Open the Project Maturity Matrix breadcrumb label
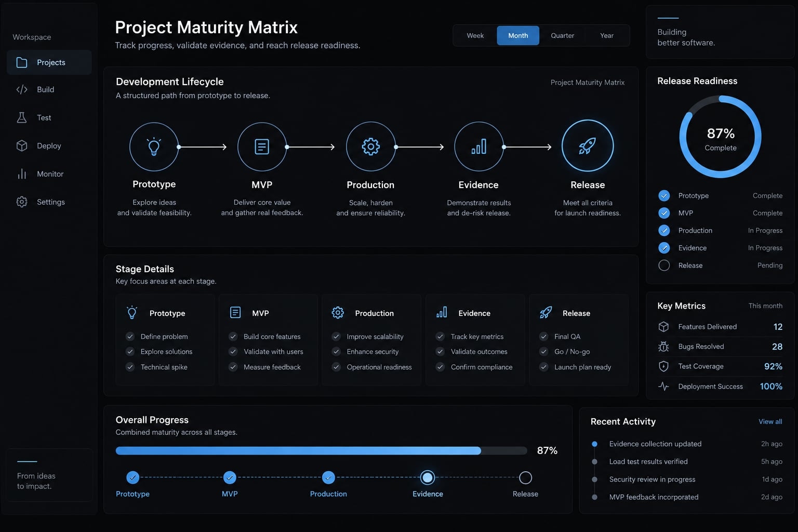798x532 pixels. [x=588, y=83]
